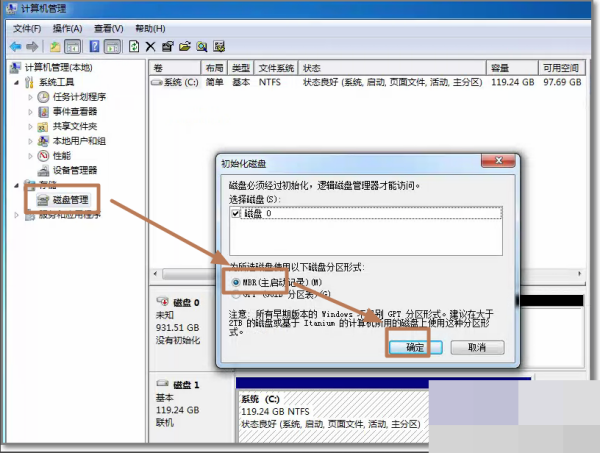Image resolution: width=600 pixels, height=453 pixels.
Task: Click the black X delete toolbar icon
Action: pyautogui.click(x=150, y=47)
